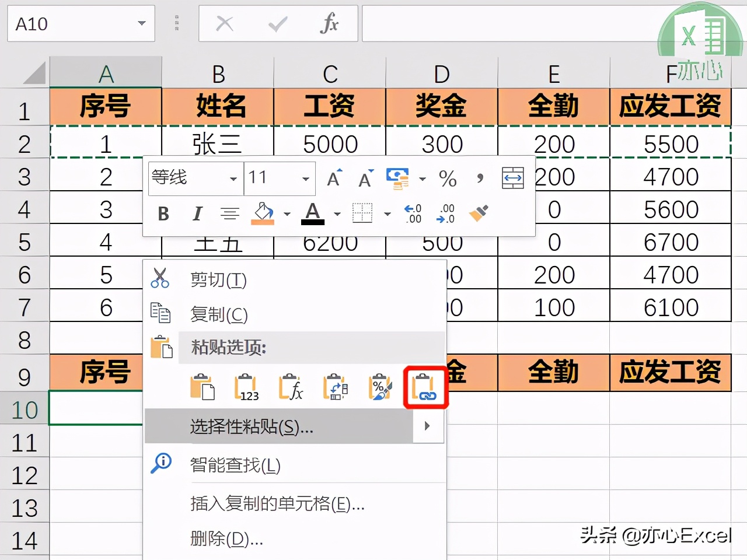The height and width of the screenshot is (560, 747).
Task: Toggle bold formatting on the mini toolbar
Action: (163, 214)
